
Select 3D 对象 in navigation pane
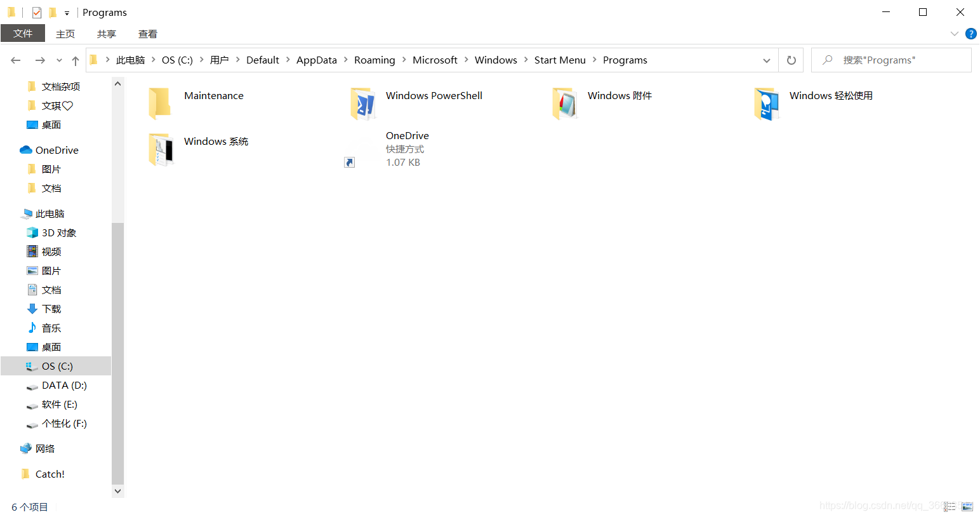[x=58, y=233]
